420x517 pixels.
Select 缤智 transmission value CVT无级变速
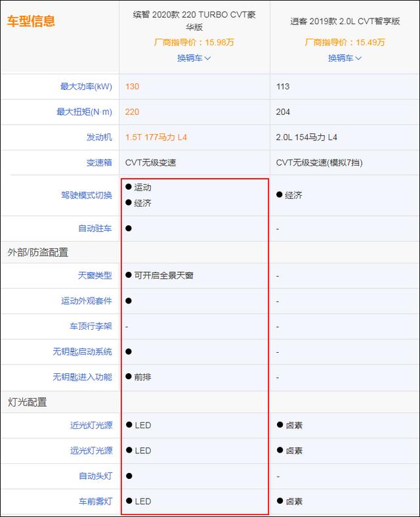click(150, 162)
